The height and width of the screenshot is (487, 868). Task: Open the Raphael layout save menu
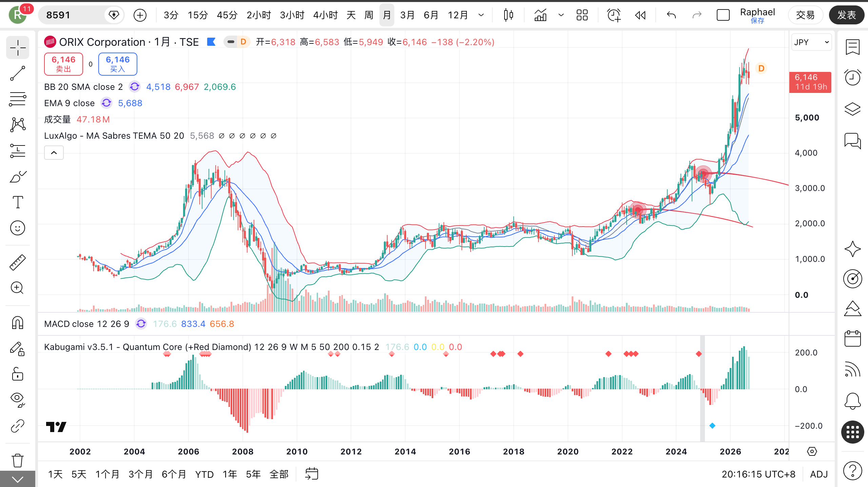coord(757,15)
